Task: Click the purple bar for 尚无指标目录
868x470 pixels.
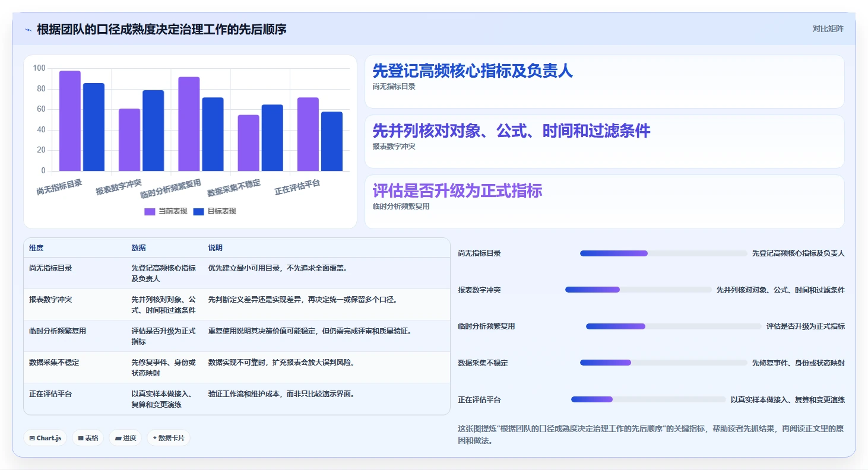Action: click(x=70, y=121)
